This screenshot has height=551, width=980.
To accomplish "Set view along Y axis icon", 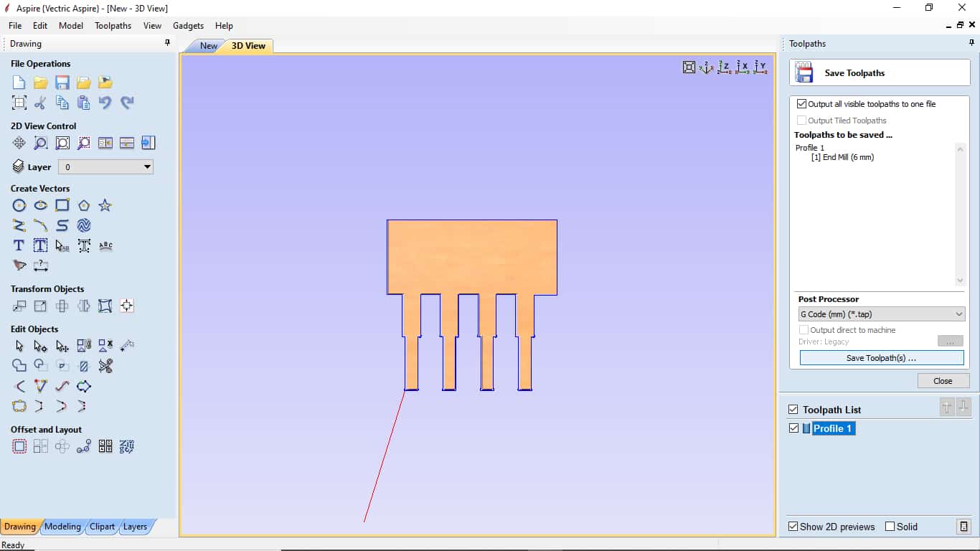I will [761, 67].
